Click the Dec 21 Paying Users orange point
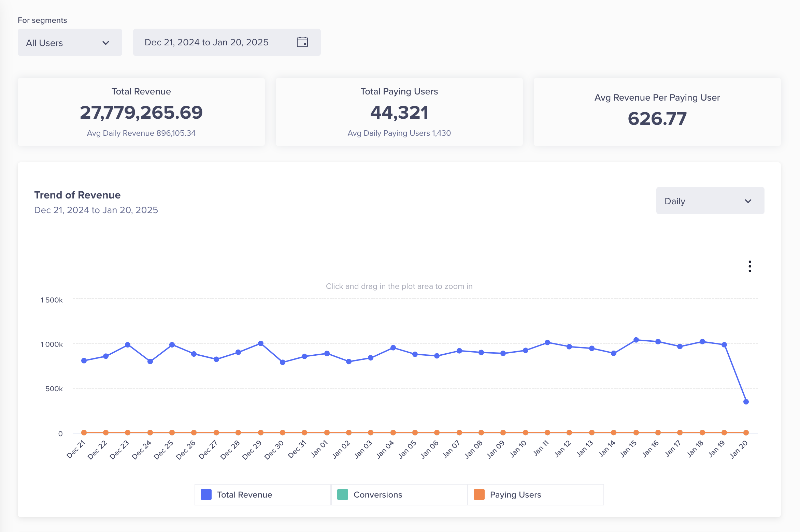Image resolution: width=800 pixels, height=532 pixels. tap(84, 432)
